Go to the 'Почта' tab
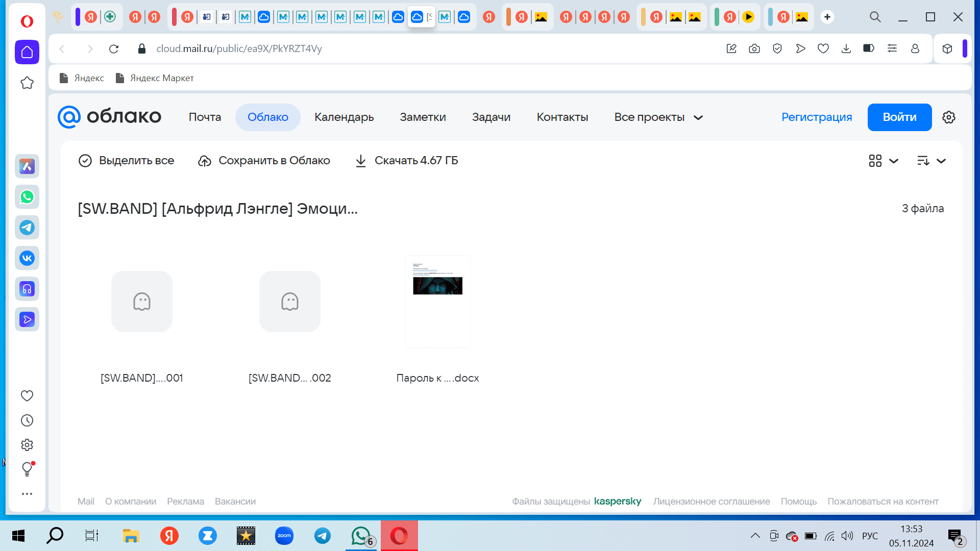This screenshot has height=551, width=980. (x=205, y=117)
